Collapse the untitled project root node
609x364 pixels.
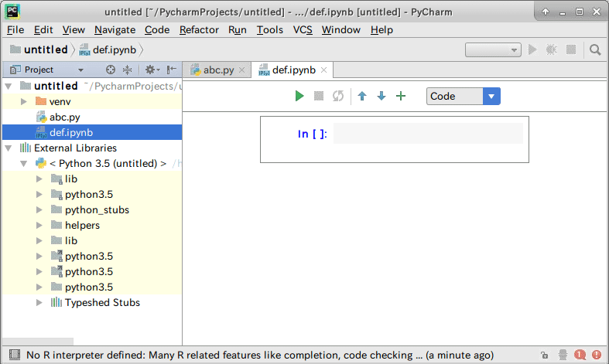9,86
